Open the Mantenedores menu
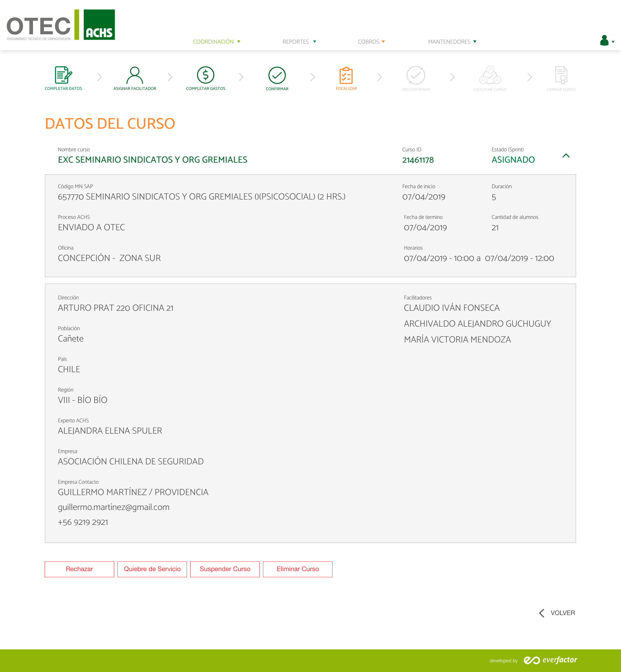 (449, 42)
